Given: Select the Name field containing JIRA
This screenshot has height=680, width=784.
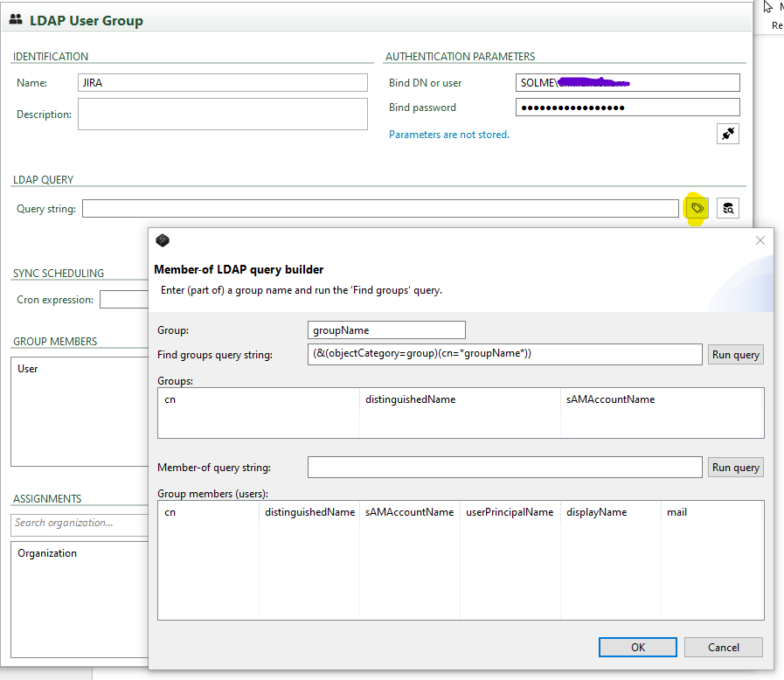Looking at the screenshot, I should (222, 82).
